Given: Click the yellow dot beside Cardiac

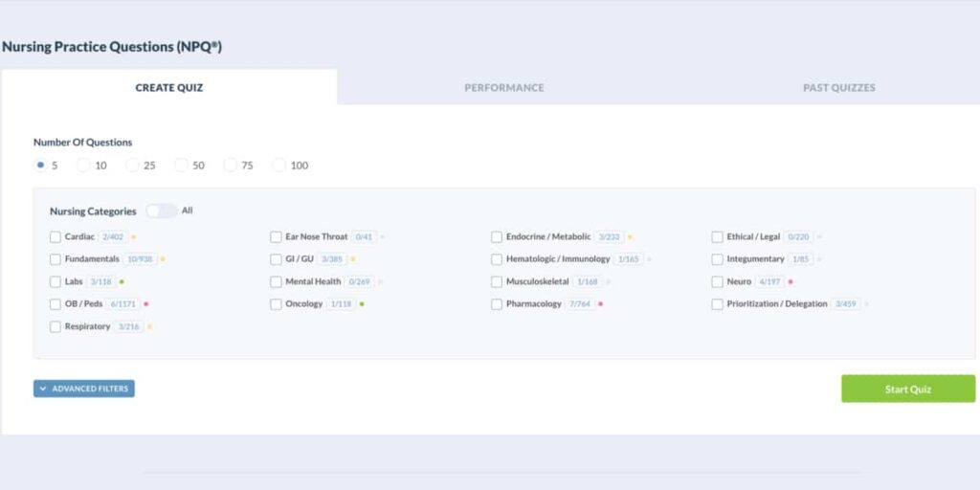Looking at the screenshot, I should click(134, 236).
